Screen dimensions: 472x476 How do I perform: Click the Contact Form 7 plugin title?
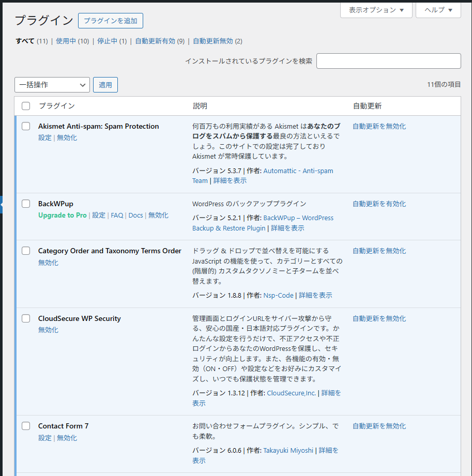[63, 426]
